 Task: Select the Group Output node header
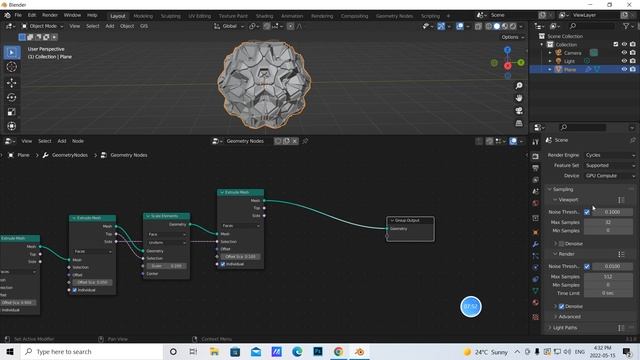coord(410,220)
